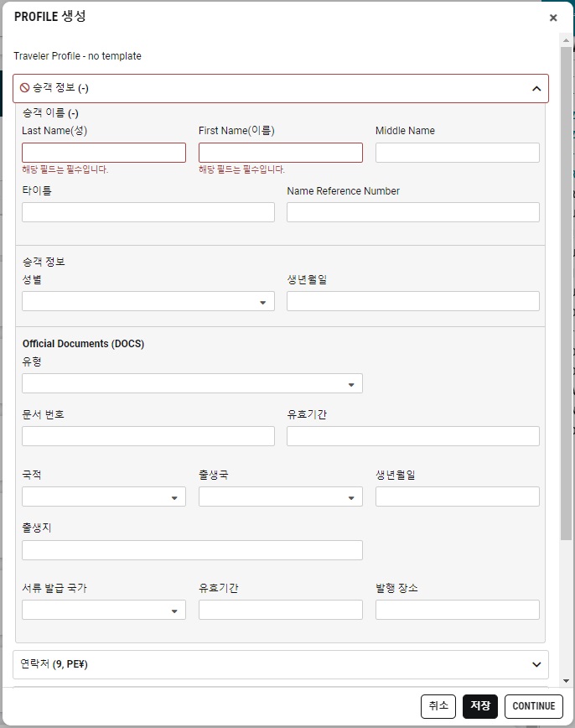Click the '승객 이름 (-)' subheading

pos(50,113)
